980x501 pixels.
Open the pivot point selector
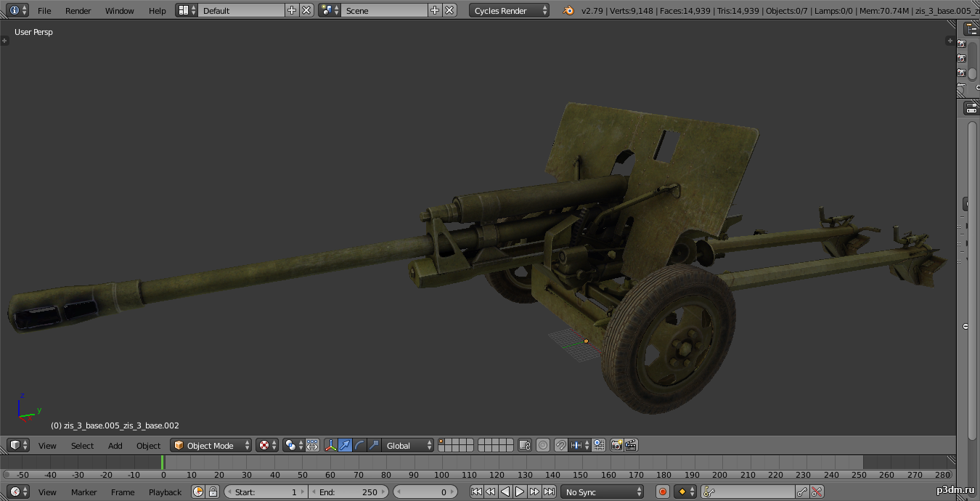[x=293, y=445]
